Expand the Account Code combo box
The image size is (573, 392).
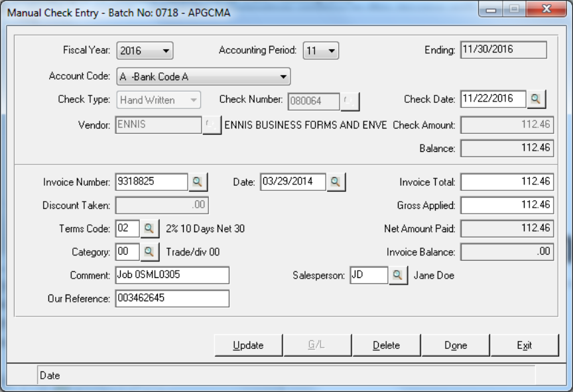[x=204, y=77]
